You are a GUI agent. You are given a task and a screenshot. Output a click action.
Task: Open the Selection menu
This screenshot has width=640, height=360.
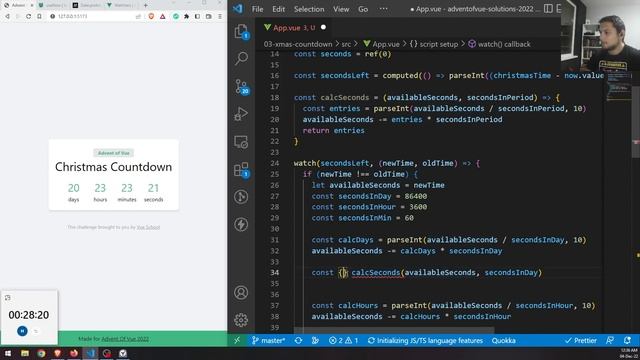tap(309, 9)
